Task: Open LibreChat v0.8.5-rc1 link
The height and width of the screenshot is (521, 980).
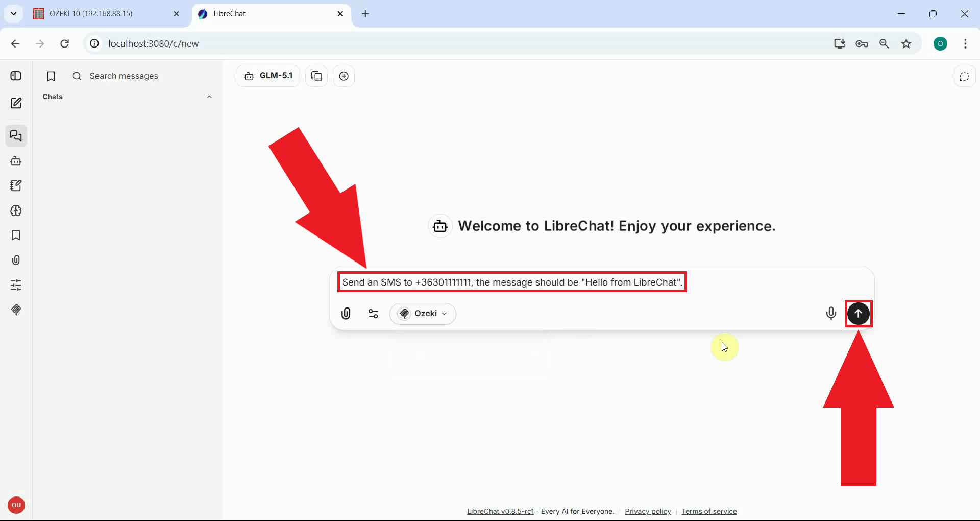Action: pos(500,511)
